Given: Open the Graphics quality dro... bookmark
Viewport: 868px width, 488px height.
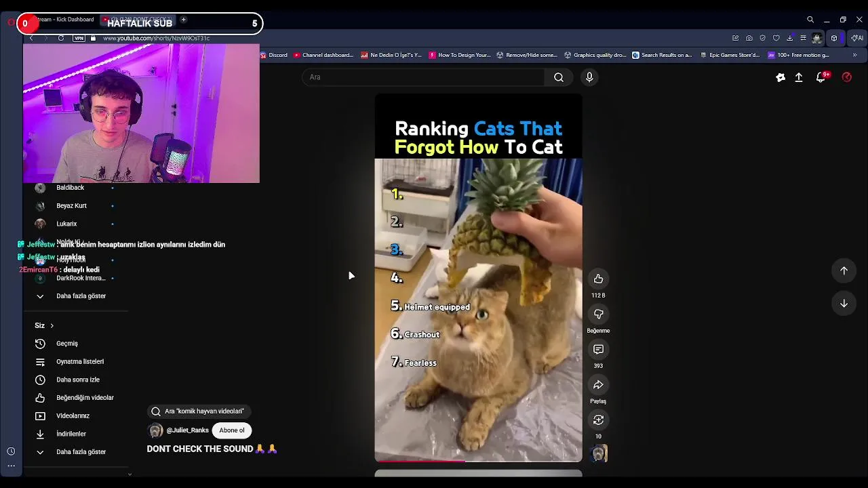Looking at the screenshot, I should [x=595, y=55].
